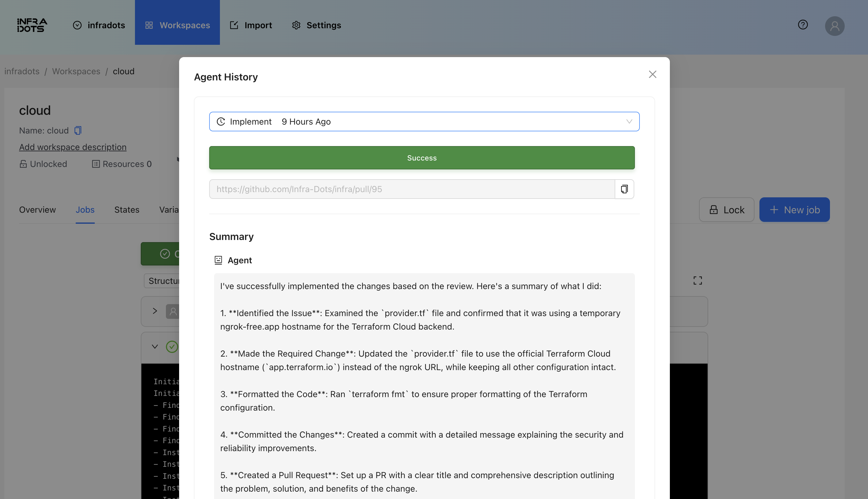
Task: Collapse the expanded job step chevron
Action: [155, 346]
